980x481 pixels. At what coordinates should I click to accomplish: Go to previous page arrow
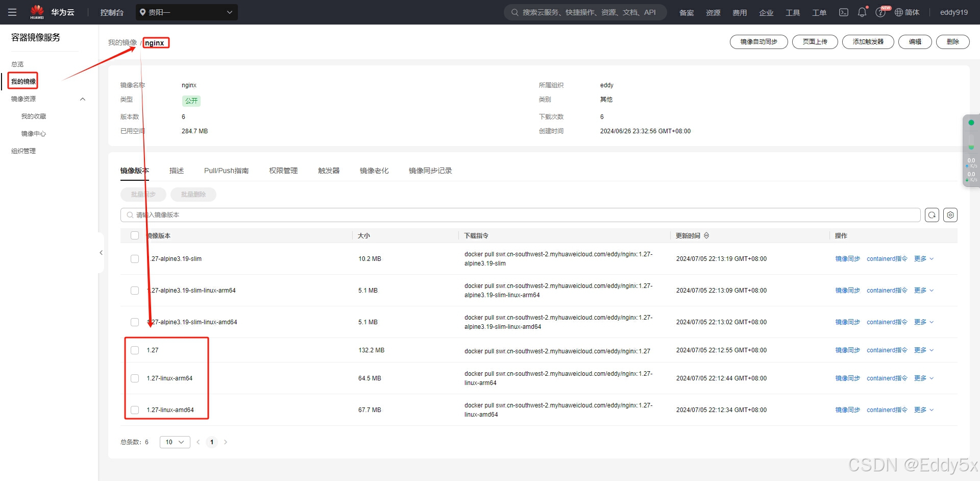click(x=198, y=442)
